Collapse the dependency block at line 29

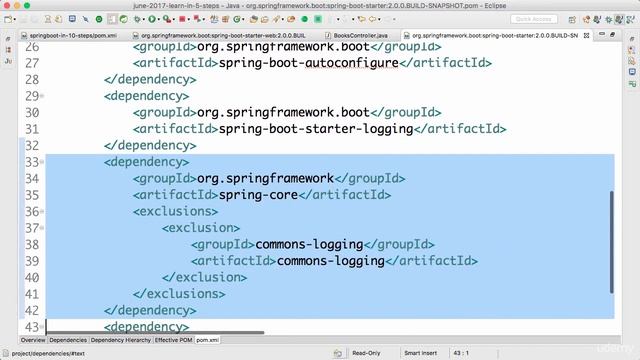coord(42,96)
